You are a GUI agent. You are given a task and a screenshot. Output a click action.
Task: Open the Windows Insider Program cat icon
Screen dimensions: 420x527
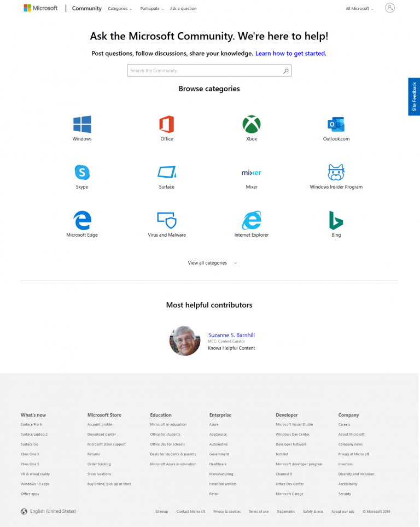click(x=336, y=172)
